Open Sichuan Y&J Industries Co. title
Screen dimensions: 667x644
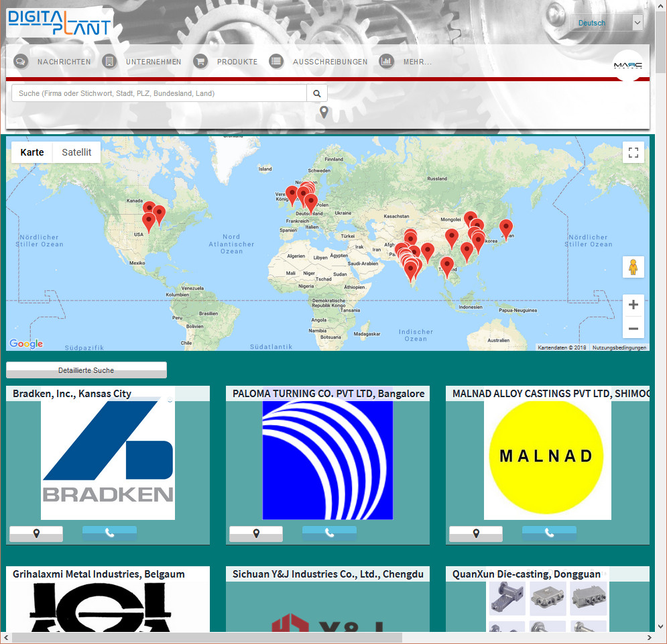(328, 574)
